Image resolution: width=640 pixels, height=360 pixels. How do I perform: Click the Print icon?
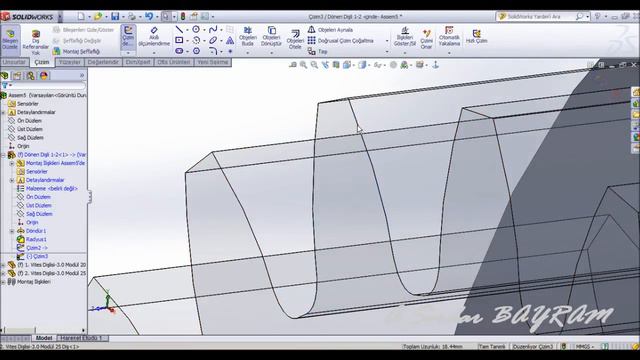pos(131,16)
